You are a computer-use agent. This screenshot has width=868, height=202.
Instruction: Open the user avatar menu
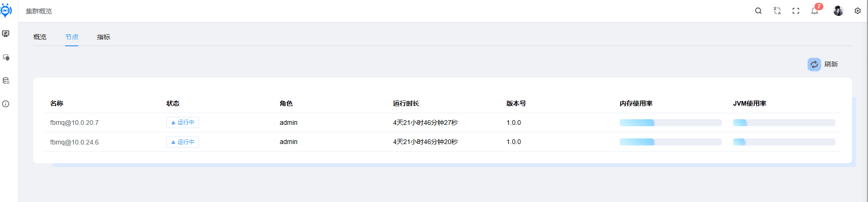click(x=838, y=11)
